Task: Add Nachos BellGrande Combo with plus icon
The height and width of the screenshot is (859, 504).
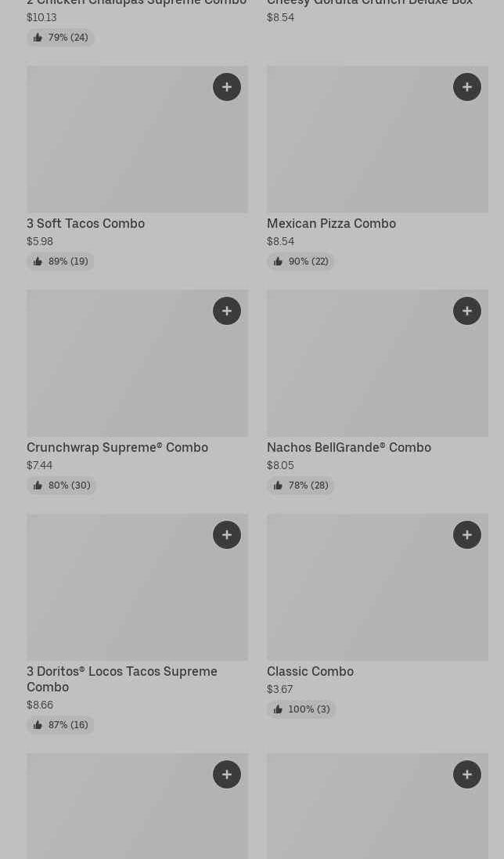Action: 467,311
